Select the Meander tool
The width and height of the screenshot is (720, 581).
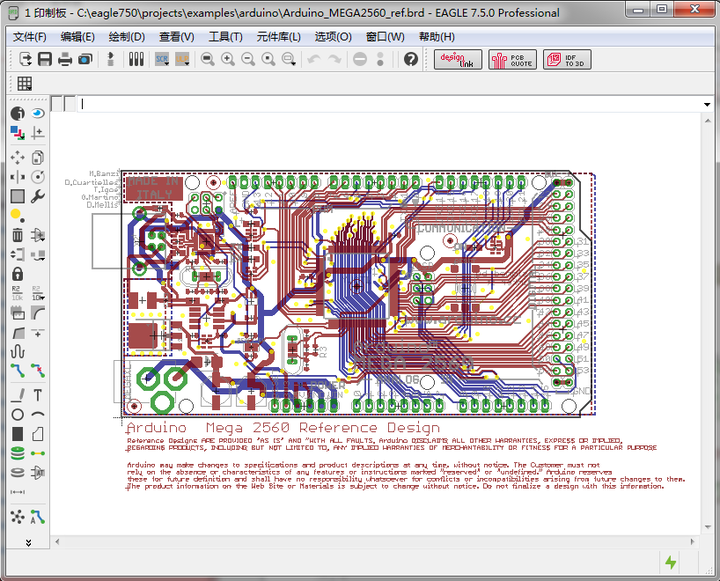pyautogui.click(x=17, y=352)
